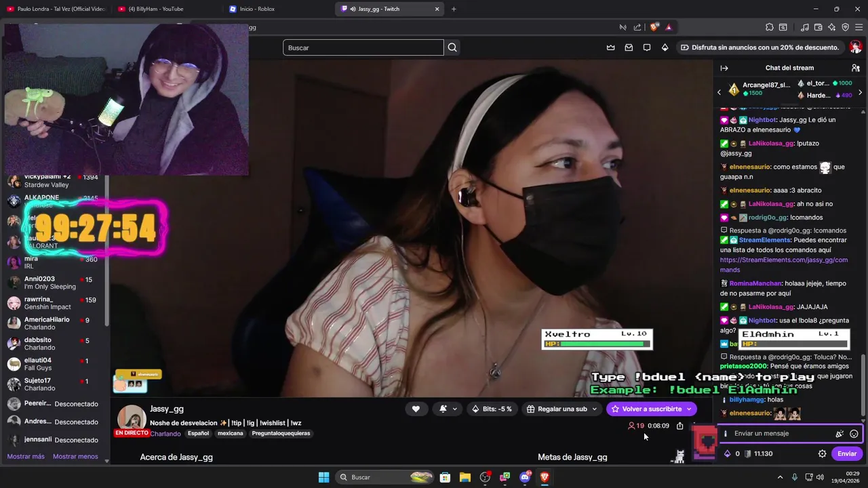Click the search magnifier button
This screenshot has width=868, height=488.
[452, 47]
